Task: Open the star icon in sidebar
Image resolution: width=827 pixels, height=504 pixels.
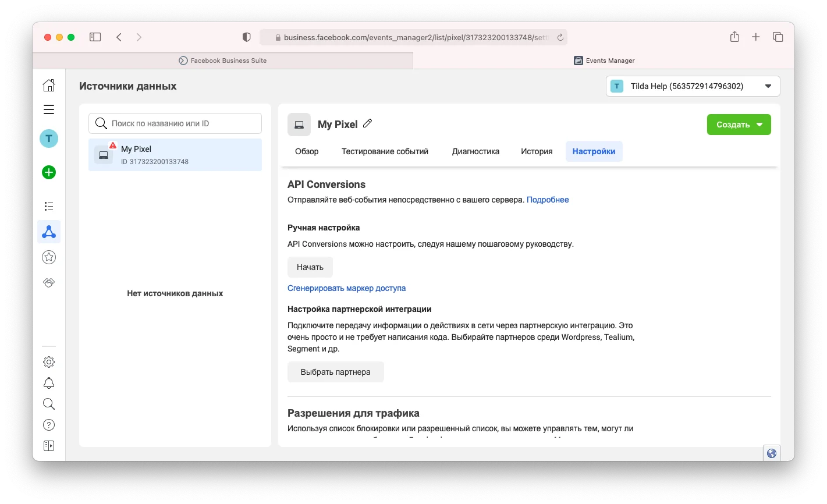Action: point(49,257)
